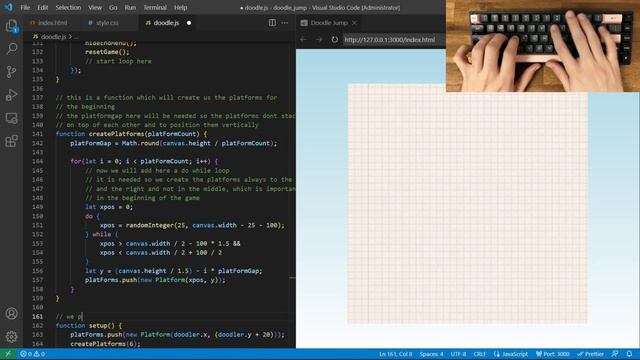Click the remote window indicator in status bar
640x360 pixels.
coord(8,354)
